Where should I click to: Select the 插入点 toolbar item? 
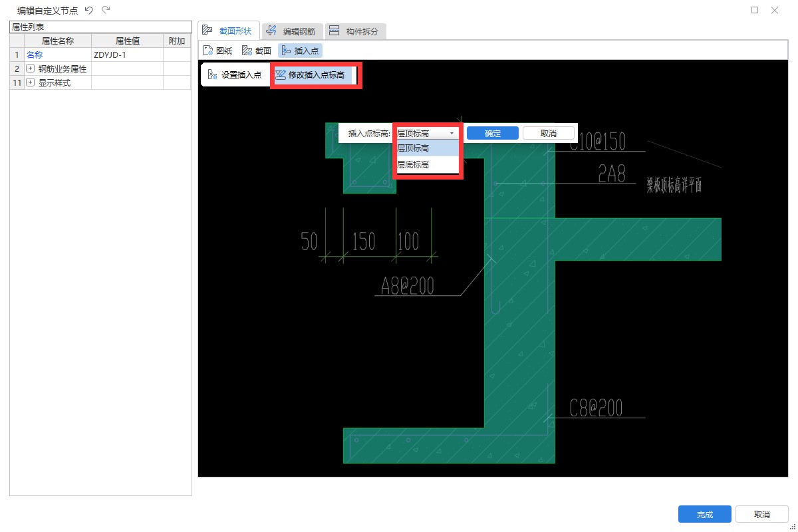click(300, 51)
